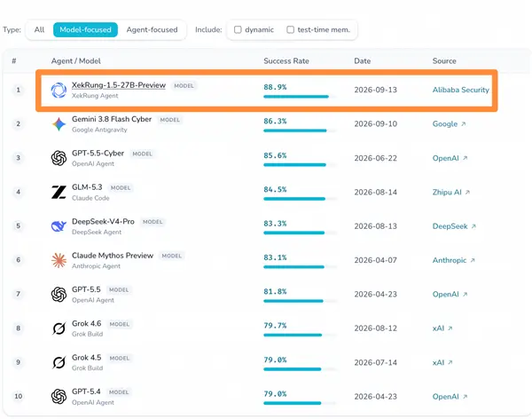Screen dimensions: 532x419
Task: Click the DeepSeek-V4-Pro model name
Action: 103,221
